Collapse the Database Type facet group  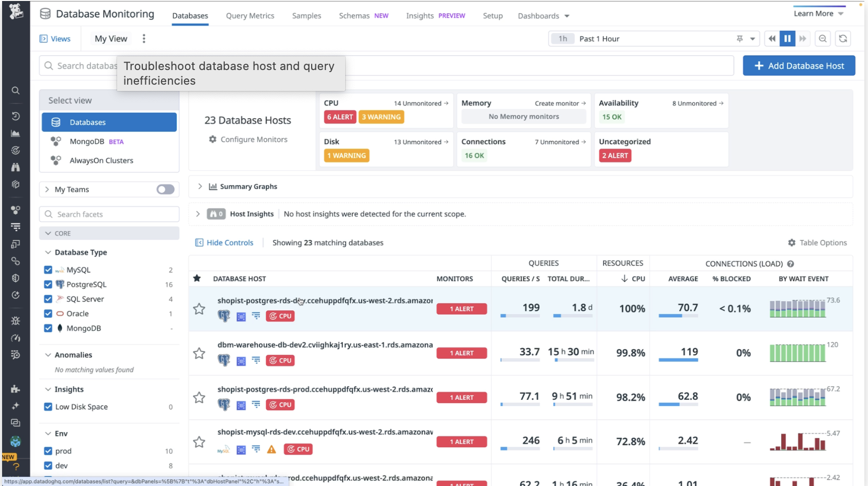pyautogui.click(x=48, y=252)
